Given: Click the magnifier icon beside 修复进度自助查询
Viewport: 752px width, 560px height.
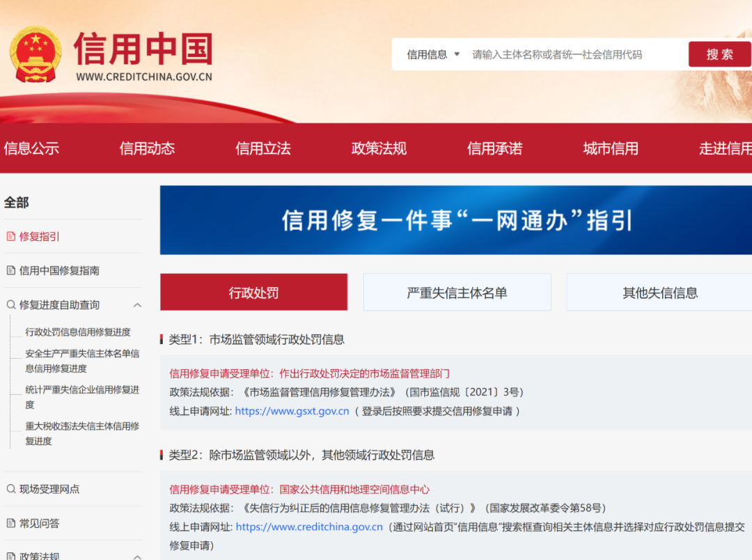Looking at the screenshot, I should click(10, 305).
